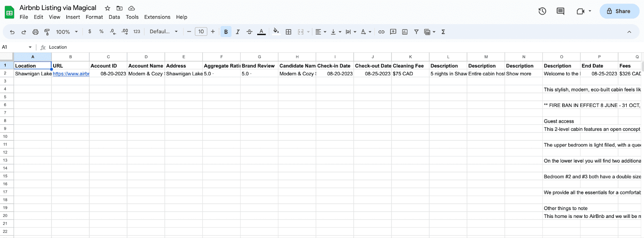
Task: Open the Edit menu
Action: click(38, 17)
